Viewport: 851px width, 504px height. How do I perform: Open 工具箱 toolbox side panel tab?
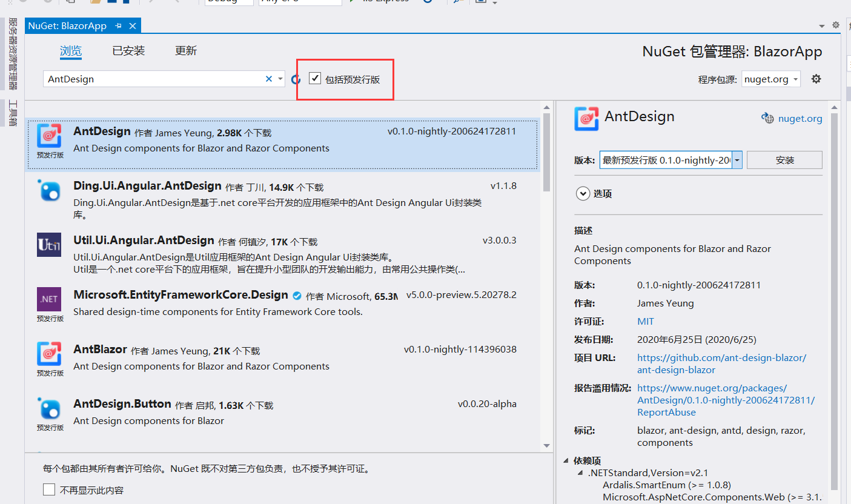tap(13, 113)
